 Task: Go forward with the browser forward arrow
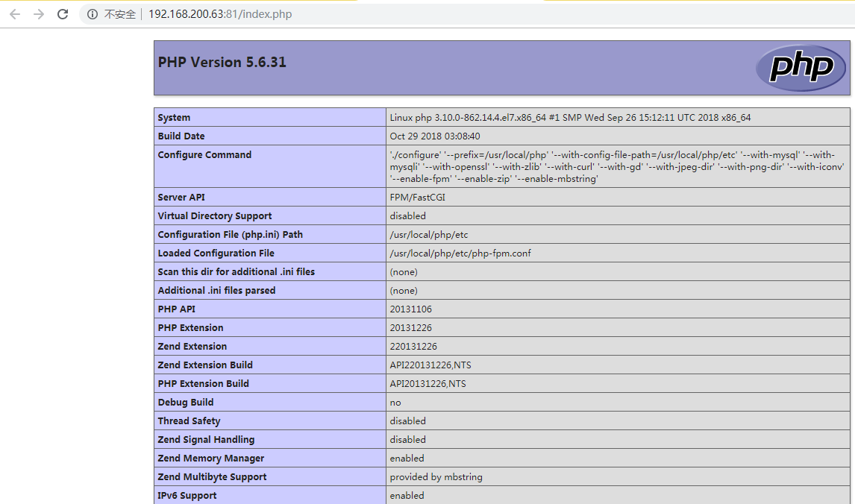(39, 14)
